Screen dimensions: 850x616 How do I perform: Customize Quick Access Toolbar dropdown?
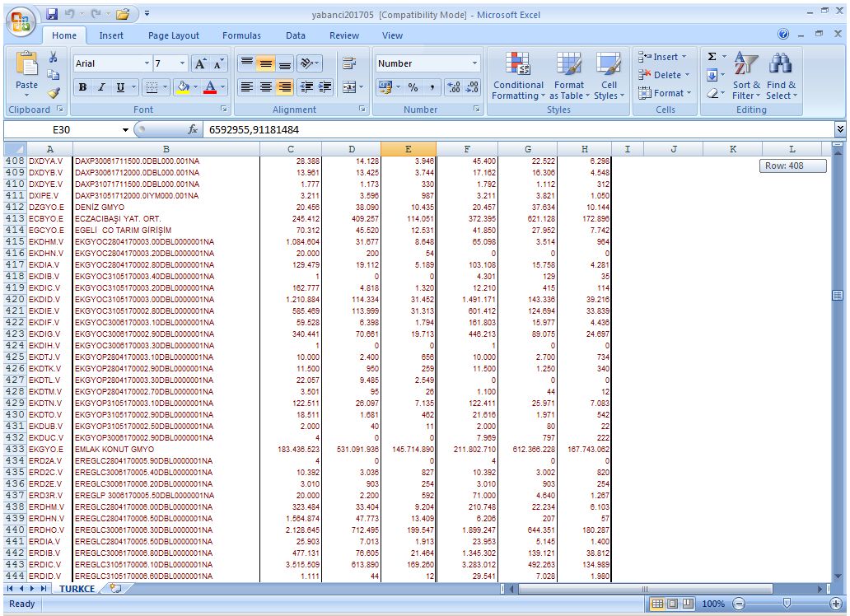pos(147,14)
